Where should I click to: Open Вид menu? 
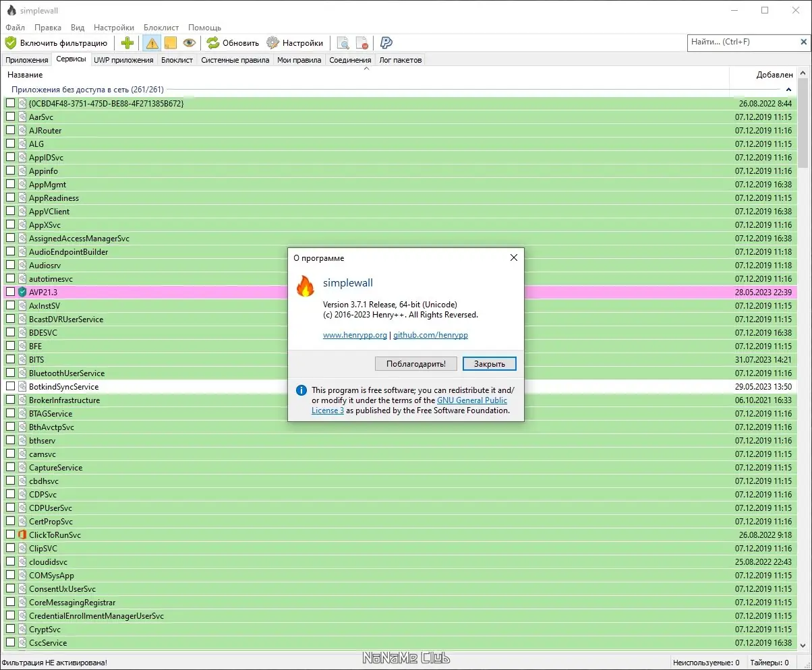click(x=78, y=28)
